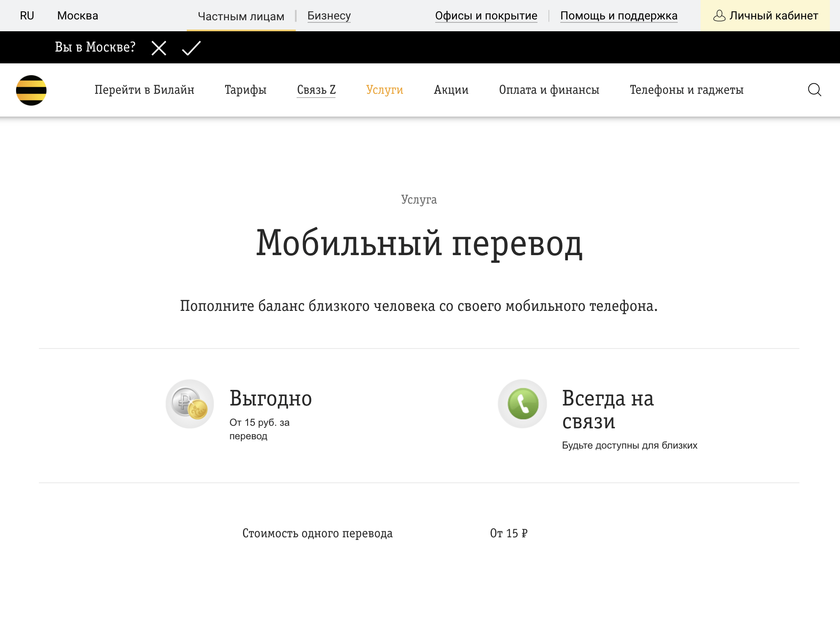
Task: Switch to the Бизнесу tab
Action: click(x=329, y=16)
